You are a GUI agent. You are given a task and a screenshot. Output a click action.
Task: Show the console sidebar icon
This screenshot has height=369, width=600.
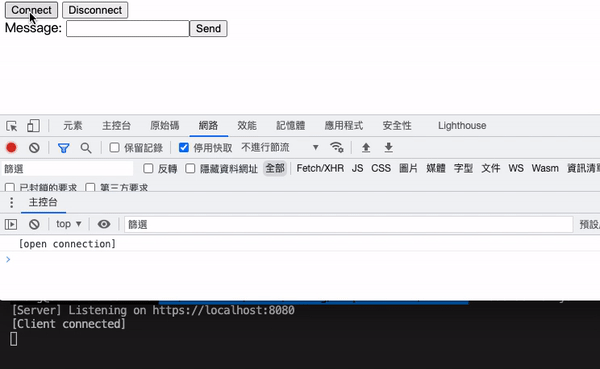pos(11,224)
